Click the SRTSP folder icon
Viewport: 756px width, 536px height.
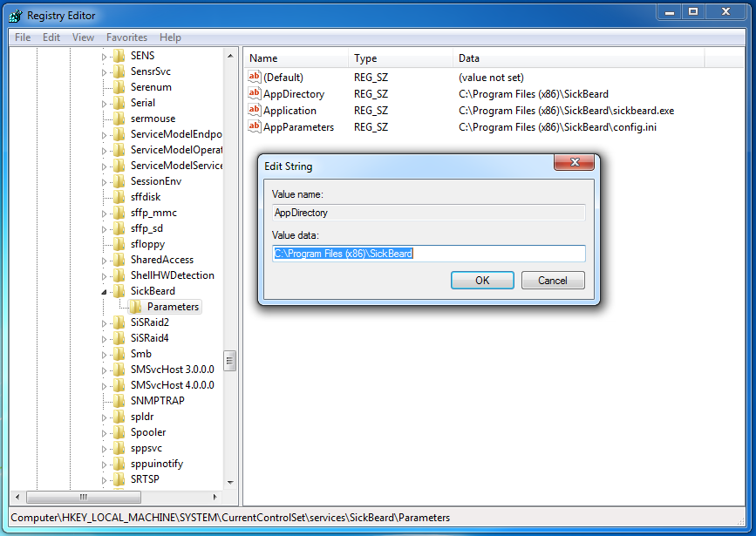click(x=119, y=479)
